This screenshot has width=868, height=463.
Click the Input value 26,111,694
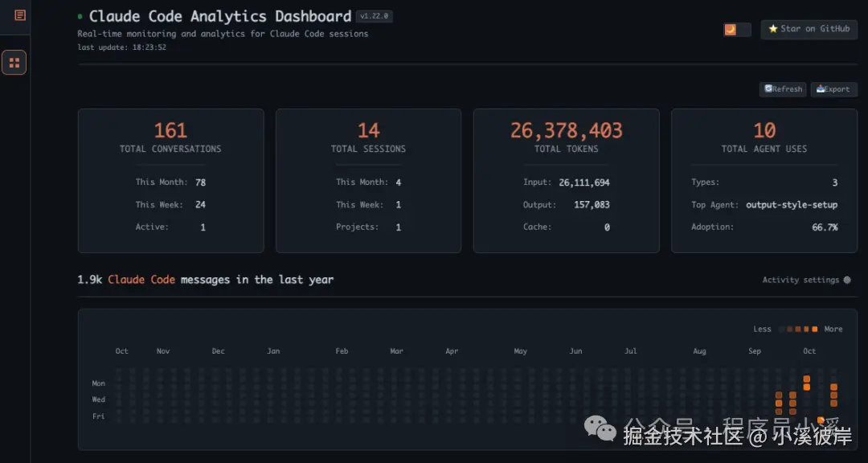tap(584, 182)
